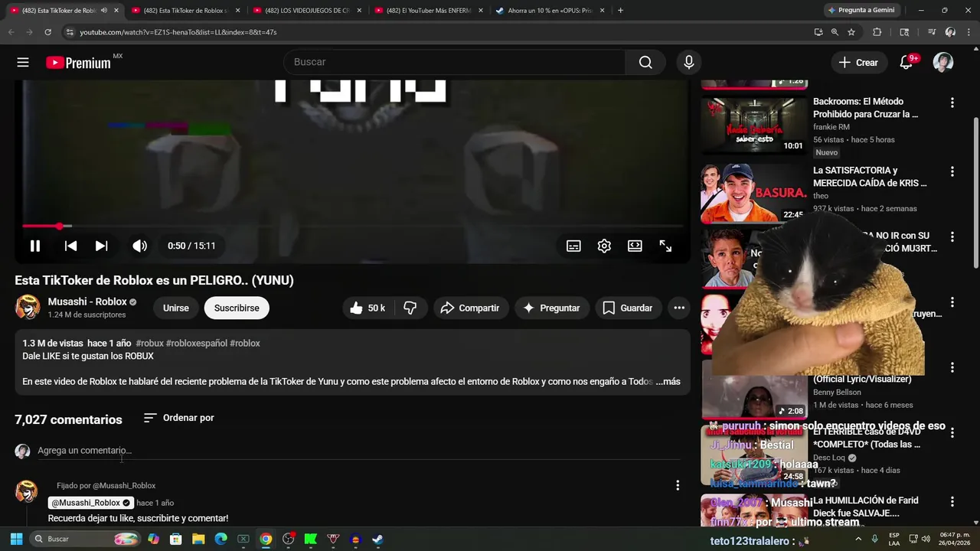Open the #robux hashtag
This screenshot has height=551, width=980.
point(149,343)
